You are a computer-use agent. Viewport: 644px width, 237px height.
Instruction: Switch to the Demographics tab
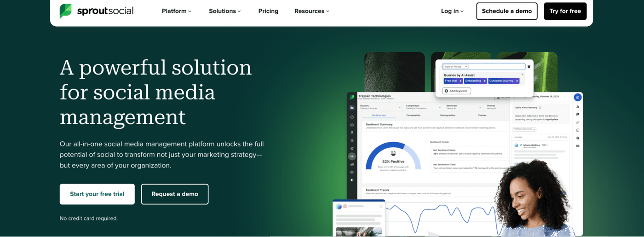coord(448,115)
